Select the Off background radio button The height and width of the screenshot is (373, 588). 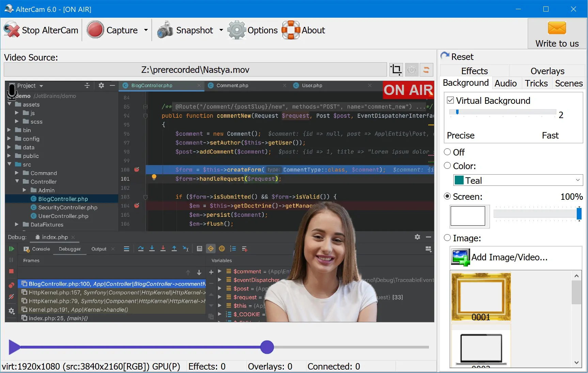point(447,152)
